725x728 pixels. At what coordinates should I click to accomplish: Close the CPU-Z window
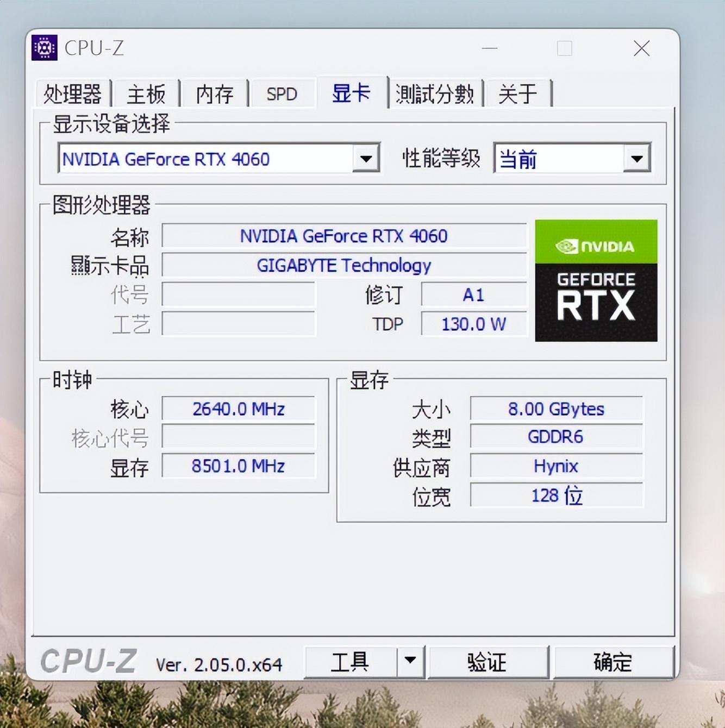[x=642, y=48]
